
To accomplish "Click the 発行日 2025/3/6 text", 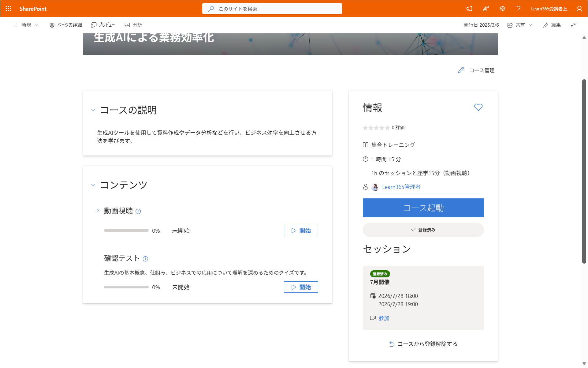I will (x=481, y=25).
